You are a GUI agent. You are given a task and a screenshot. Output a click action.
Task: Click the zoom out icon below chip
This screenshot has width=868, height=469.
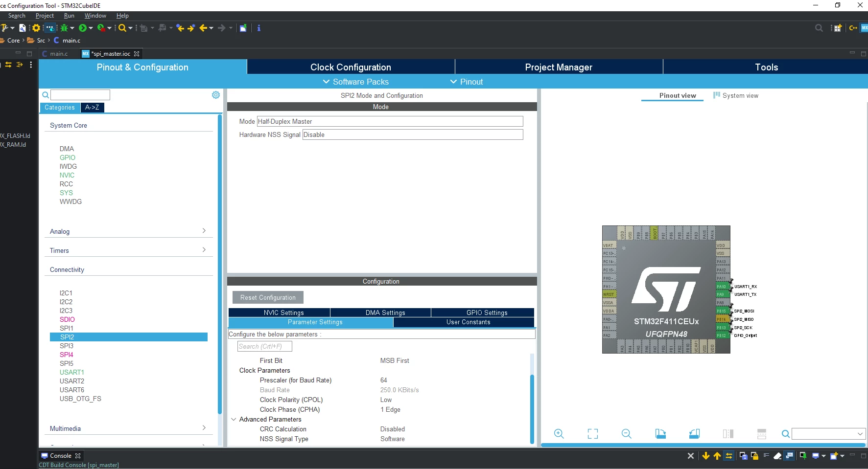pos(626,434)
